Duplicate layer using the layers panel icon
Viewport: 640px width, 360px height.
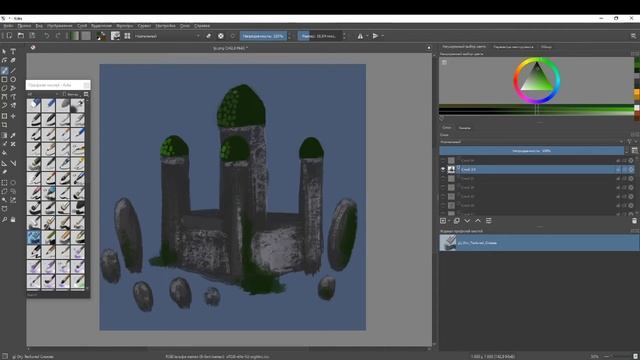click(x=457, y=221)
